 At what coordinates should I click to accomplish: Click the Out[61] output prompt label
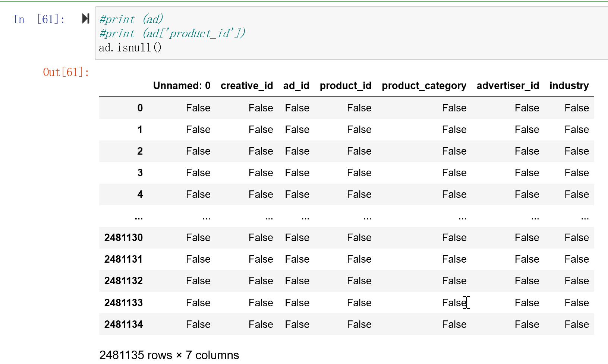[x=66, y=72]
